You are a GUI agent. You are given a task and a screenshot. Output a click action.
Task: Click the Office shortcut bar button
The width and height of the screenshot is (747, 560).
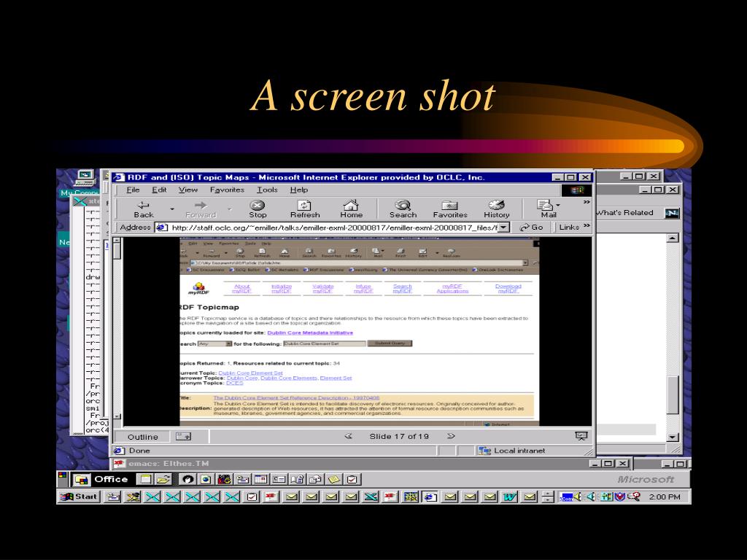pyautogui.click(x=101, y=480)
